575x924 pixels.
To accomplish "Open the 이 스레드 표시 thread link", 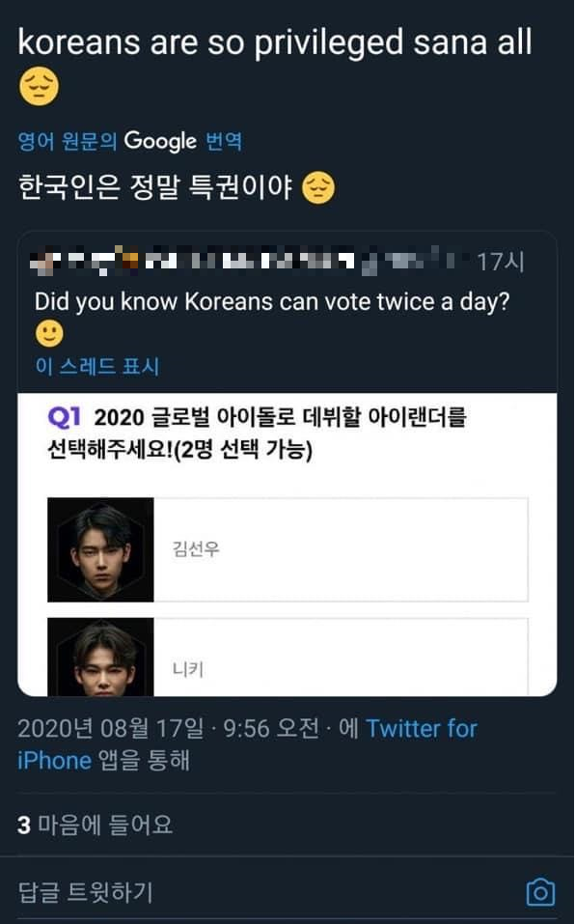I will point(97,366).
